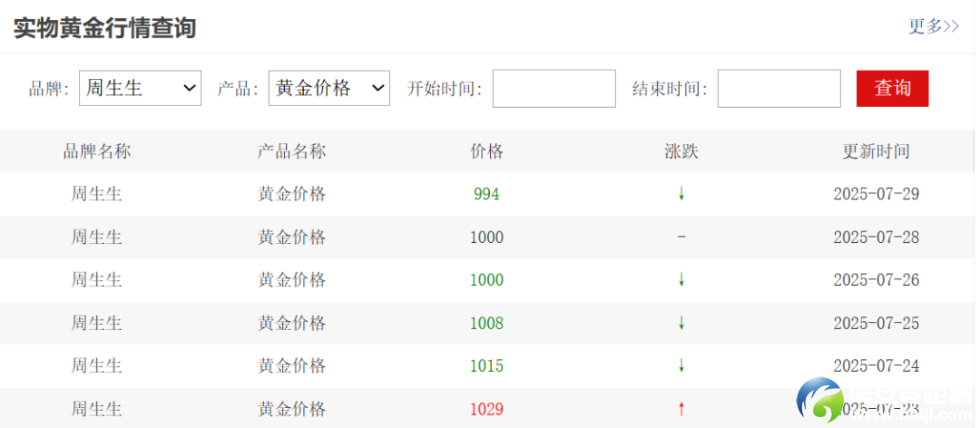
Task: Select the 更新时间 column header
Action: [x=877, y=151]
